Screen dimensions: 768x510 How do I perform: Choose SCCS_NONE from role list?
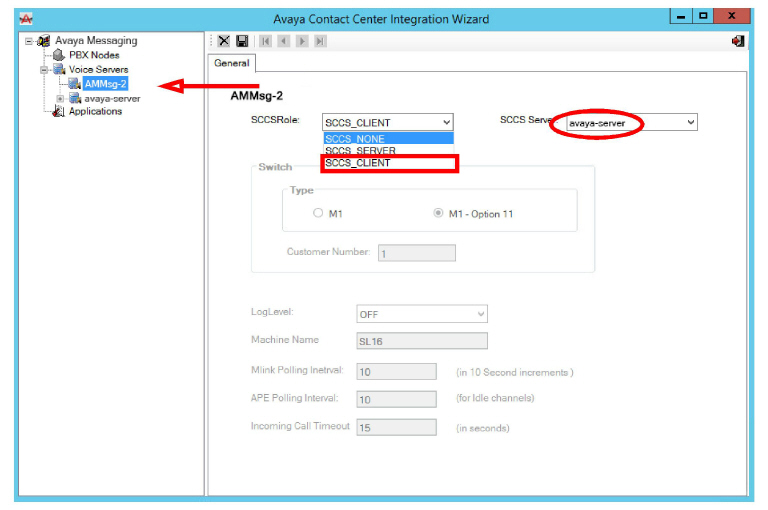(388, 139)
